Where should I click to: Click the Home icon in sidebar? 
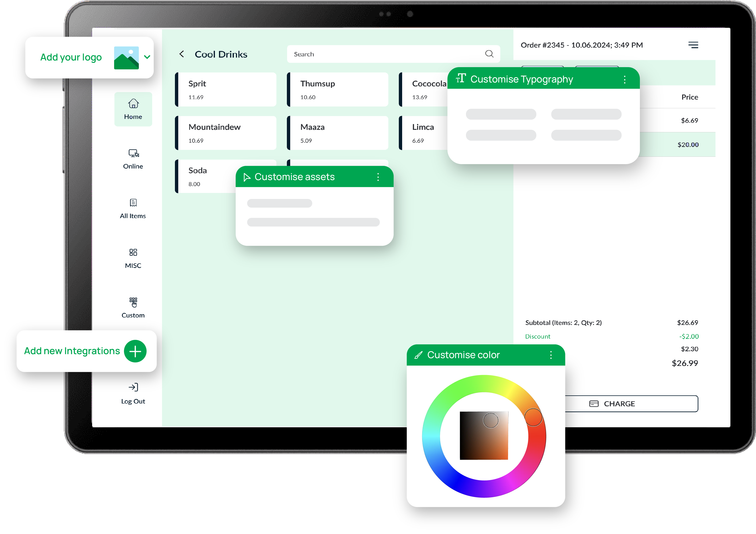point(133,104)
